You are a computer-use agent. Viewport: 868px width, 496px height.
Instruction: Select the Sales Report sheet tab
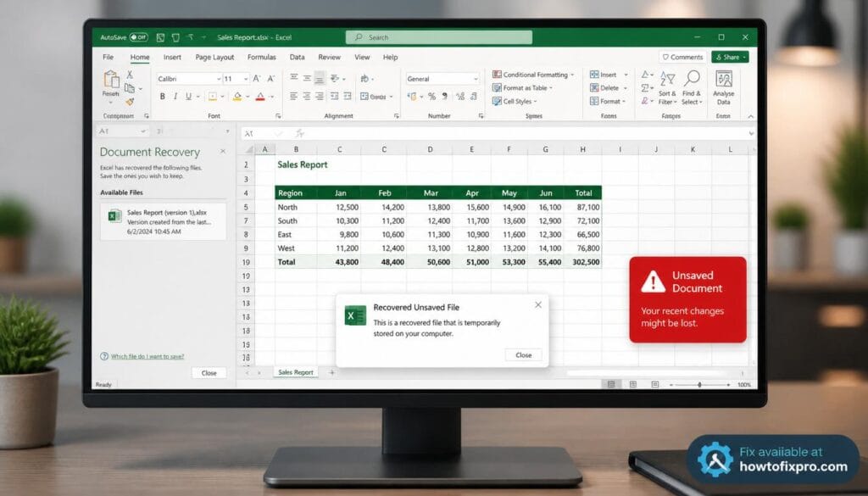point(296,372)
